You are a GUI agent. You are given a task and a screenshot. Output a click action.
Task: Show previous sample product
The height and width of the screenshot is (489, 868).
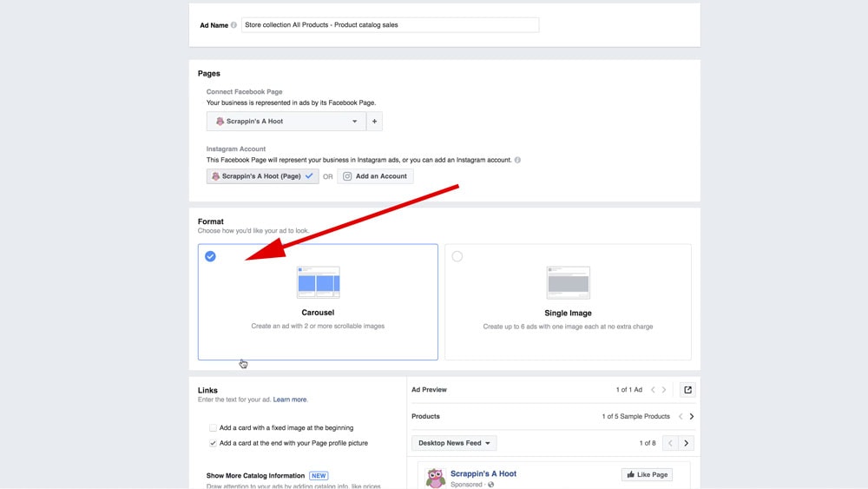(x=681, y=416)
